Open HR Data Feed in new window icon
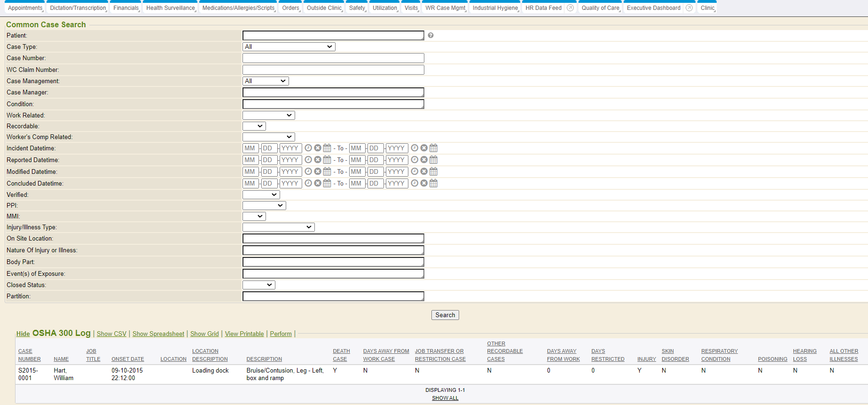Viewport: 868px width, 405px height. [570, 8]
